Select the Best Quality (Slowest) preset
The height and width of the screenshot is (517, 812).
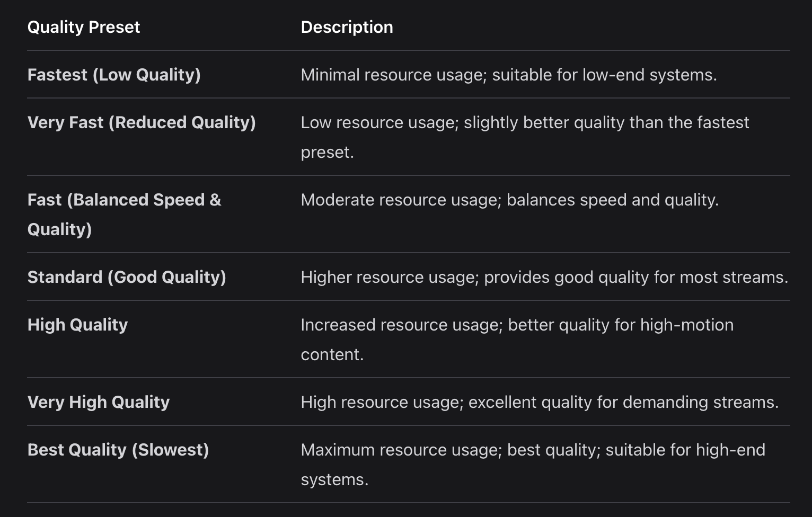tap(118, 450)
